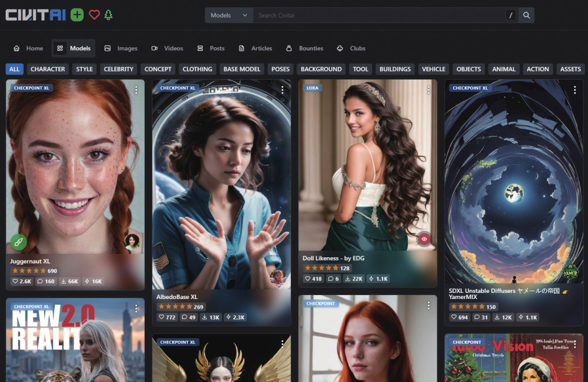This screenshot has height=382, width=588.
Task: Open the SDXL Unstable Diffusers card options menu
Action: coord(575,90)
